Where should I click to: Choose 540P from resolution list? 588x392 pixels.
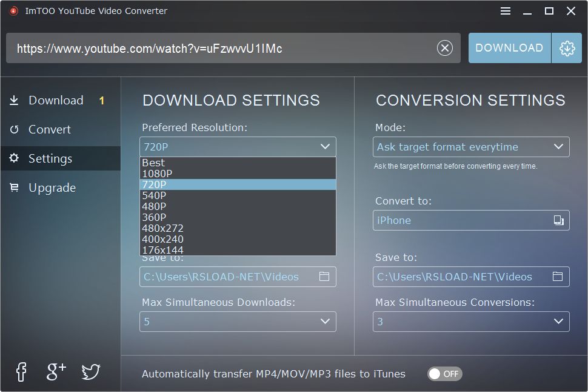(x=238, y=195)
